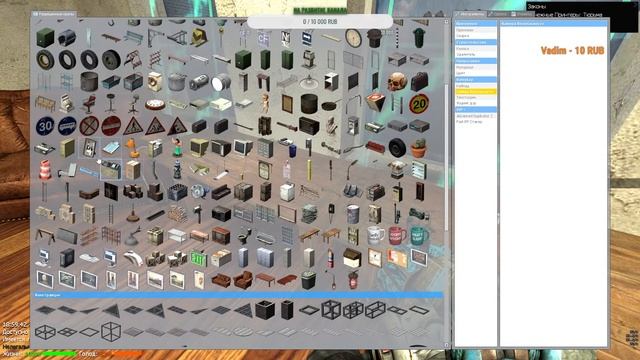The image size is (640, 360).
Task: Select the spotlight lamp prop
Action: [x=221, y=82]
